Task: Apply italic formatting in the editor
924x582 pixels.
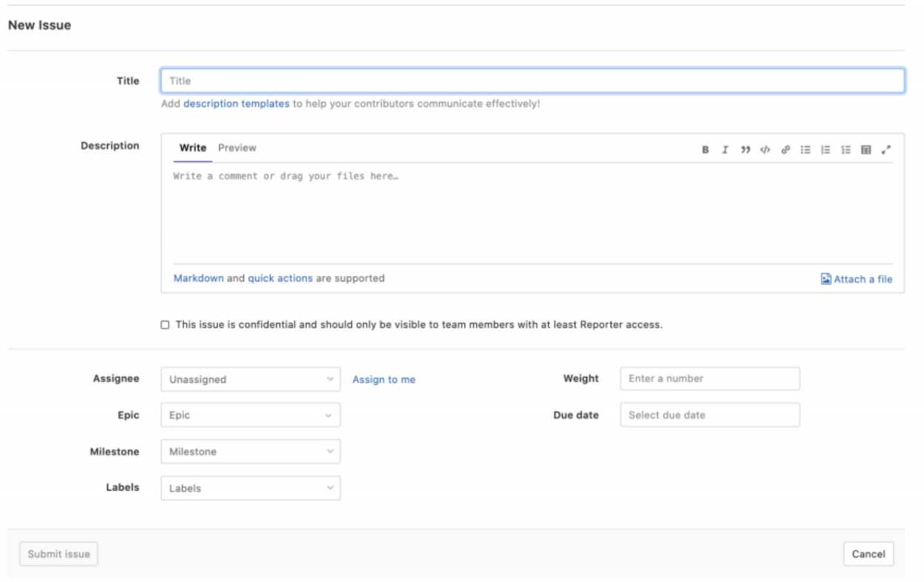Action: 725,149
